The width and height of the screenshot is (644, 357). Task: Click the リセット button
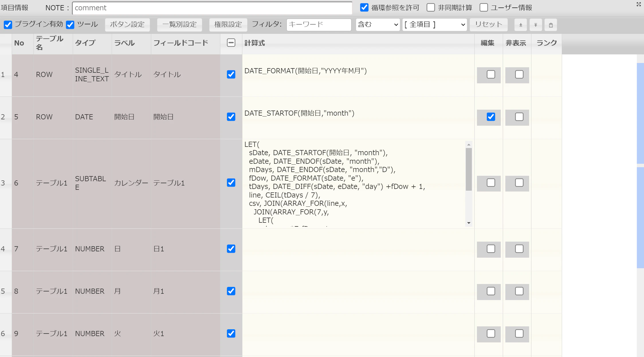coord(489,25)
